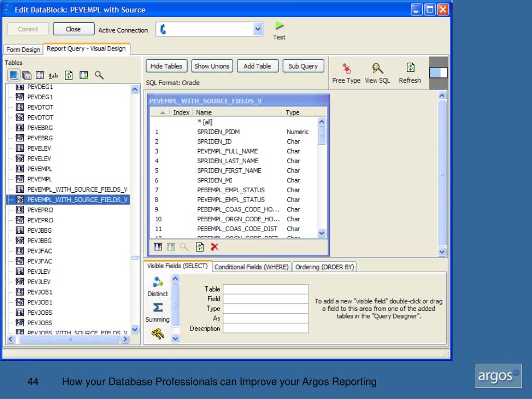532x399 pixels.
Task: Click scroll up arrow beside Distinct
Action: (176, 279)
